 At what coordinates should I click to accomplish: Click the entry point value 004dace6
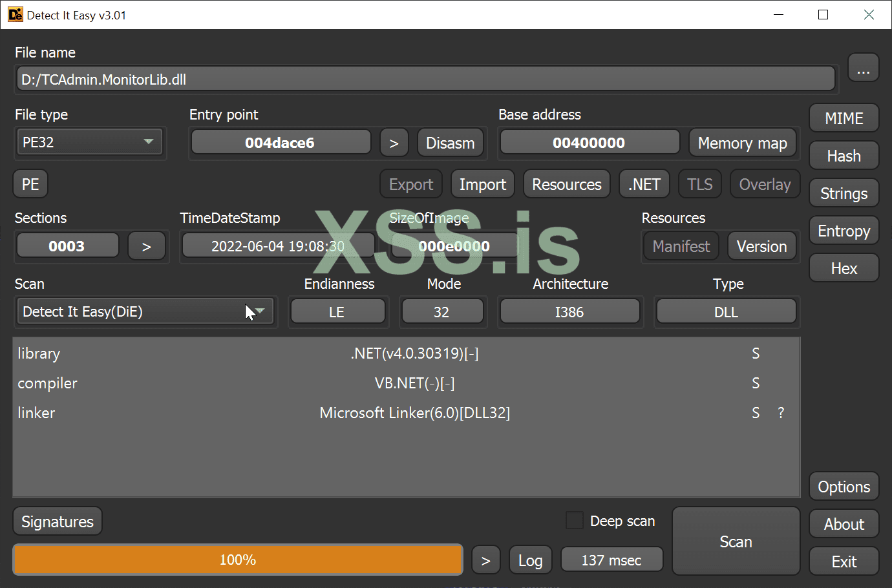tap(281, 142)
